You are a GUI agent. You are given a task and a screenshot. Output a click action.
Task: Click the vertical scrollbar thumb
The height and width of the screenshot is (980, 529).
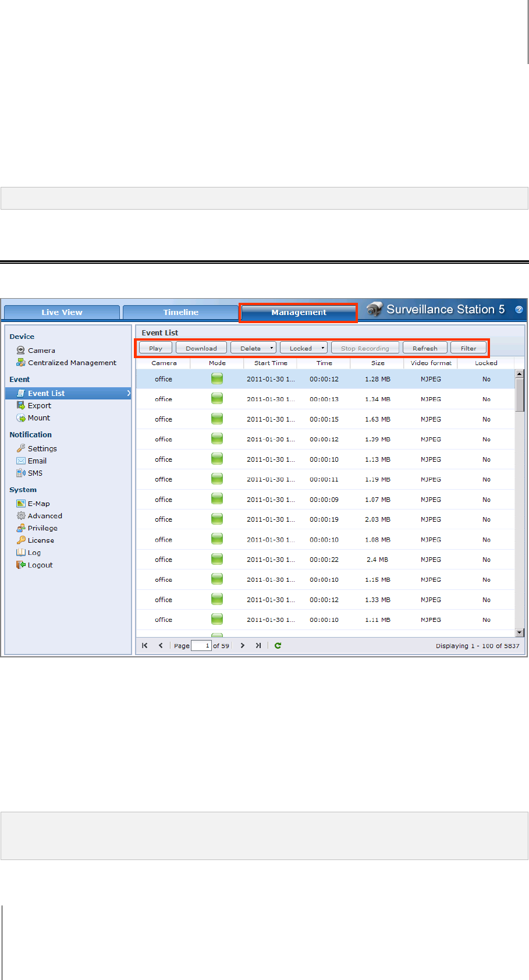[520, 394]
